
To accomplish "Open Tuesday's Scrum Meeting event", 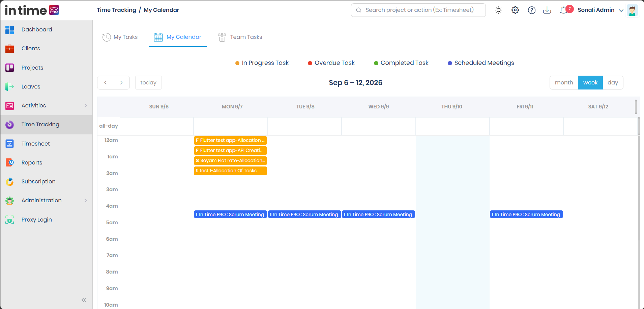I will pyautogui.click(x=304, y=214).
